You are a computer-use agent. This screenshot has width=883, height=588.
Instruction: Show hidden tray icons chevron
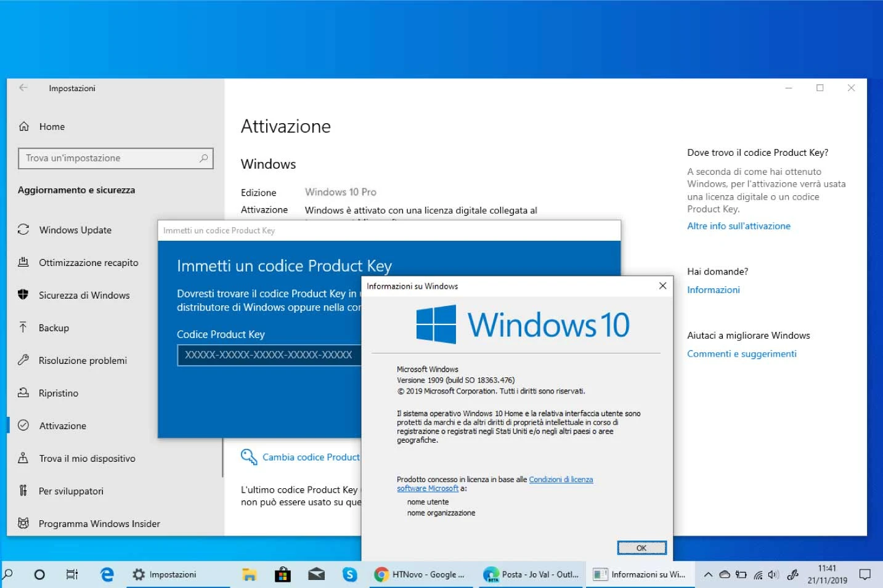click(708, 574)
